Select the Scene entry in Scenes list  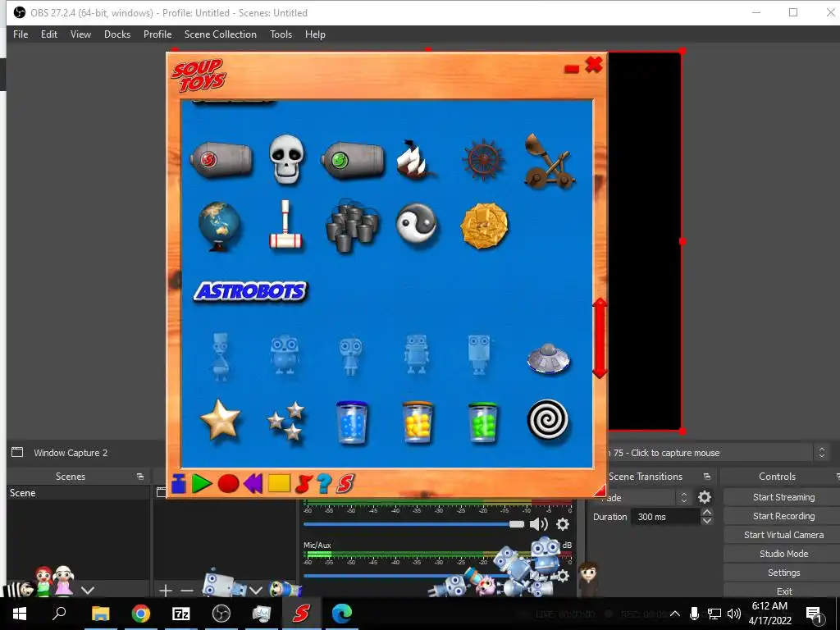click(x=78, y=493)
